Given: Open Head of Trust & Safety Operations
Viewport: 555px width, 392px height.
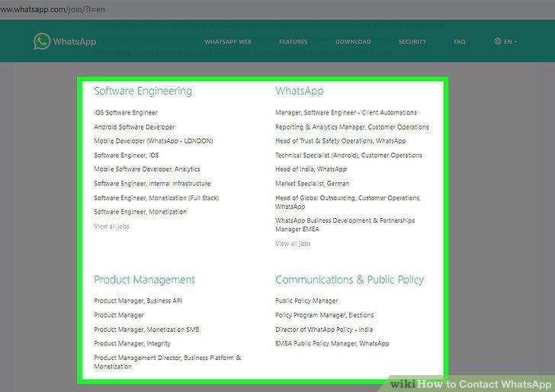Looking at the screenshot, I should (341, 141).
